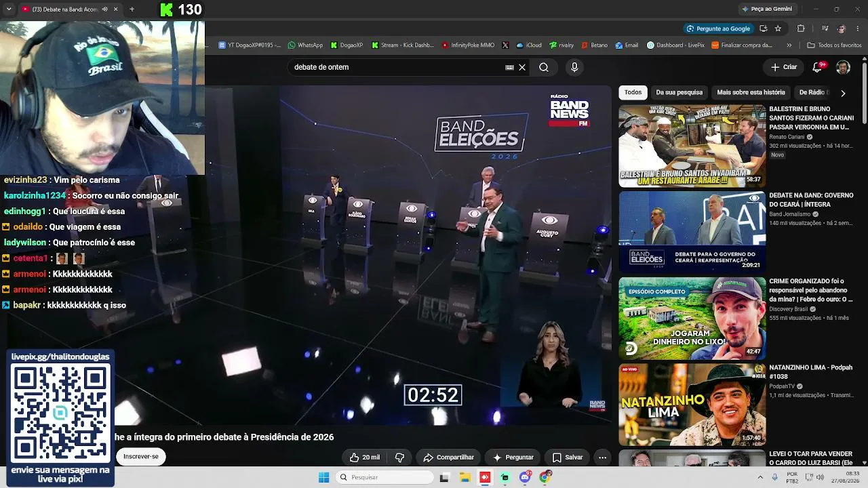Image resolution: width=868 pixels, height=488 pixels.
Task: Like the video with thumbs-up 20 mil
Action: pos(365,457)
